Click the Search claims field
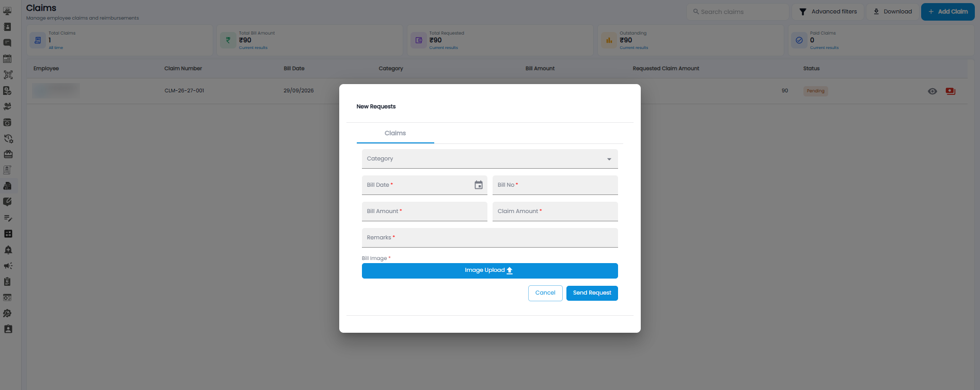 (737, 11)
